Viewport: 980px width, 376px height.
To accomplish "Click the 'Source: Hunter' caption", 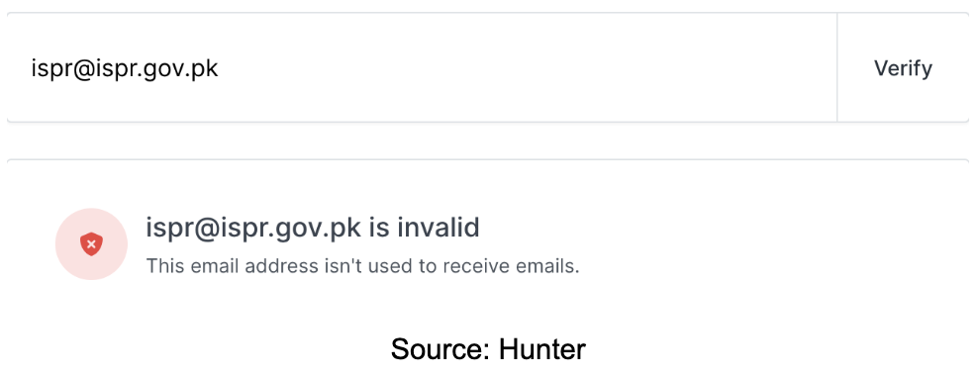I will (488, 349).
